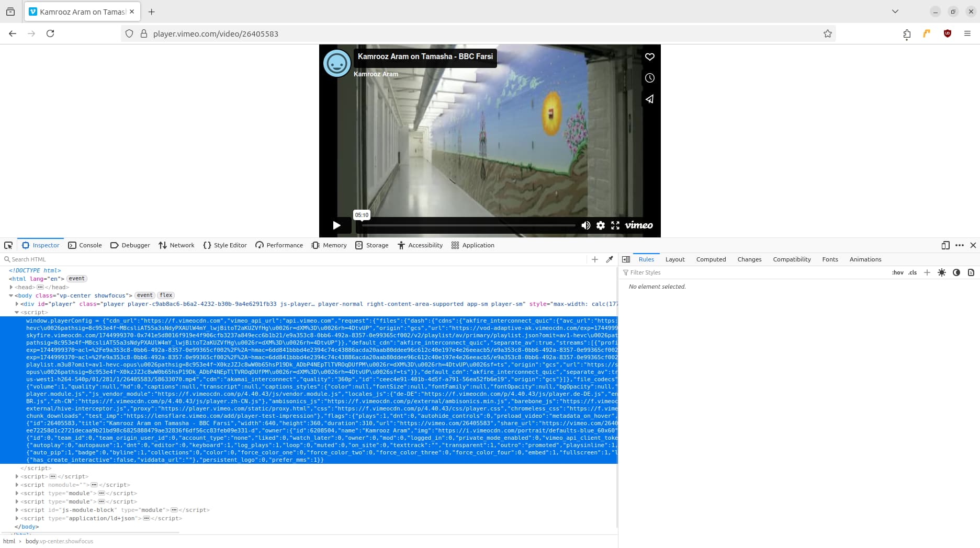Select body.vp-center.showfocus breadcrumb

coord(59,541)
